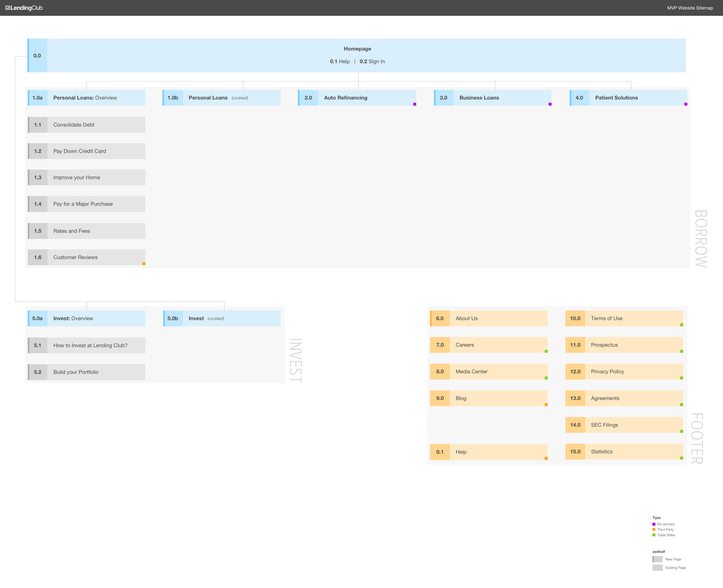Viewport: 723px width, 588px height.
Task: Open the Patient Solutions node
Action: tap(616, 98)
